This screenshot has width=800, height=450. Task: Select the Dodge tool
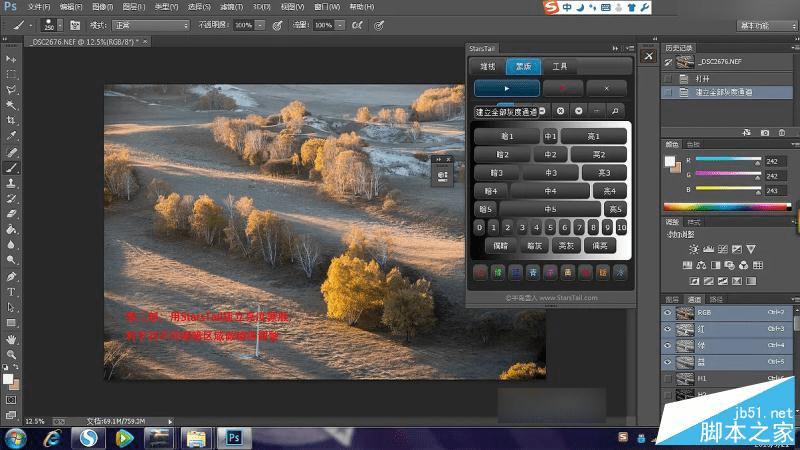click(11, 260)
